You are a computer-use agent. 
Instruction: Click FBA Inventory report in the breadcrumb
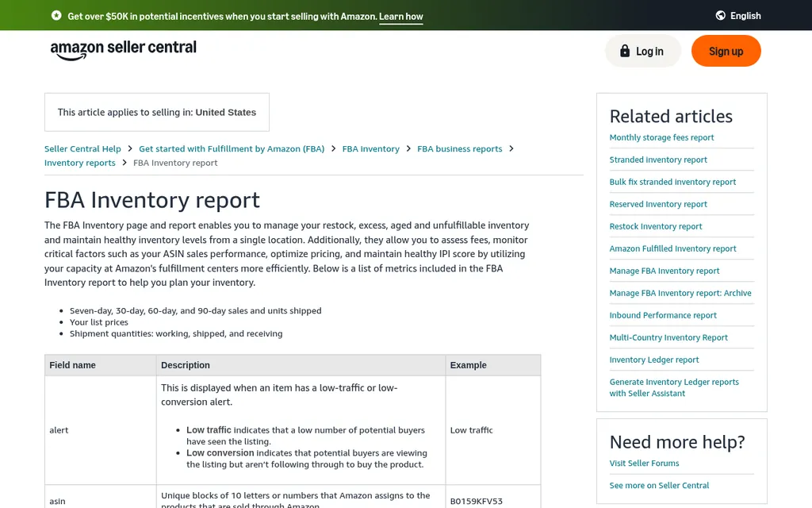(x=175, y=163)
